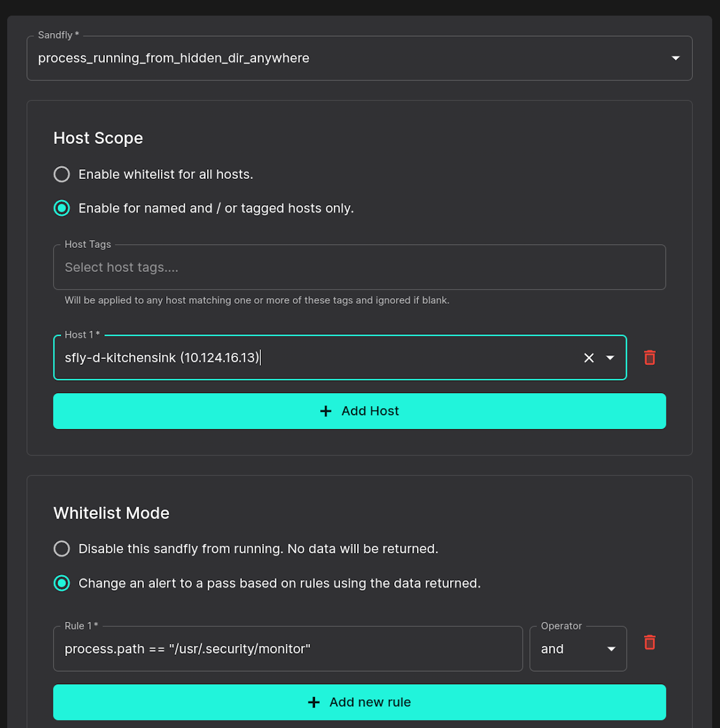The height and width of the screenshot is (728, 720).
Task: Open the Sandfly selector showing process_running_from_hidden_dir_anywhere
Action: tap(359, 58)
